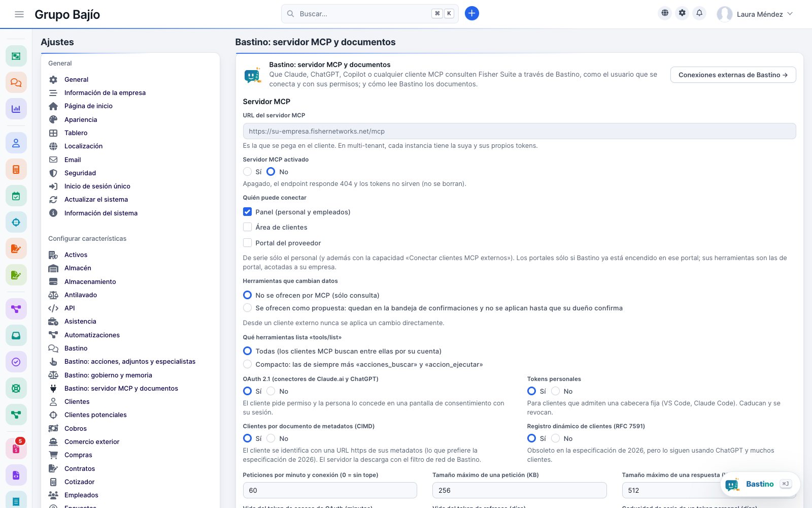Open Bastino: gobierno y memoria

coord(108,375)
